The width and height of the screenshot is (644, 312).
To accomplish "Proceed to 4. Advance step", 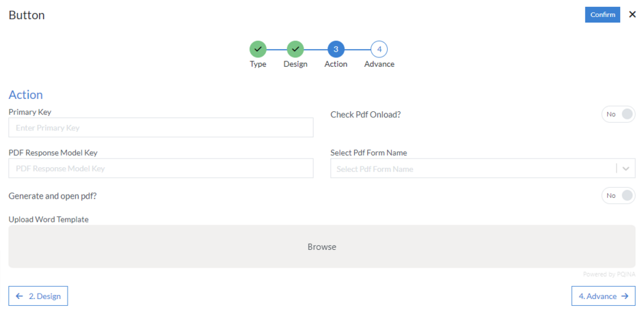I will click(603, 296).
